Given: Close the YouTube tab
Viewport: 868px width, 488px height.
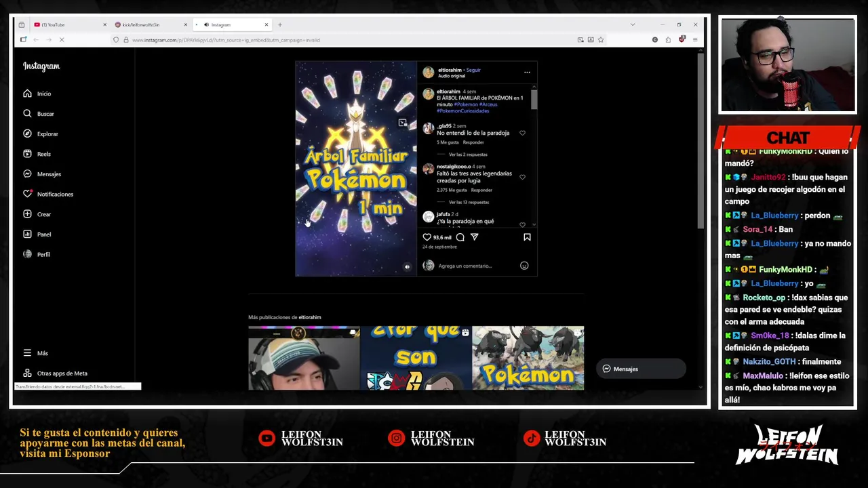Looking at the screenshot, I should 104,25.
